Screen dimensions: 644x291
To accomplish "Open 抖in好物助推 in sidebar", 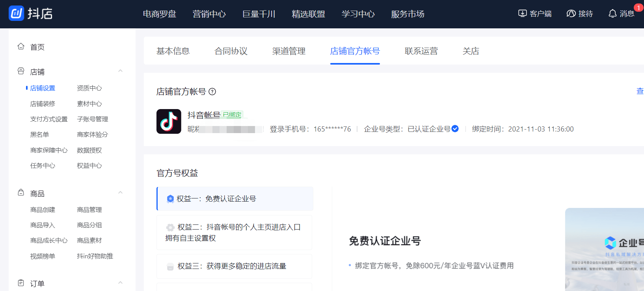I will pyautogui.click(x=95, y=256).
